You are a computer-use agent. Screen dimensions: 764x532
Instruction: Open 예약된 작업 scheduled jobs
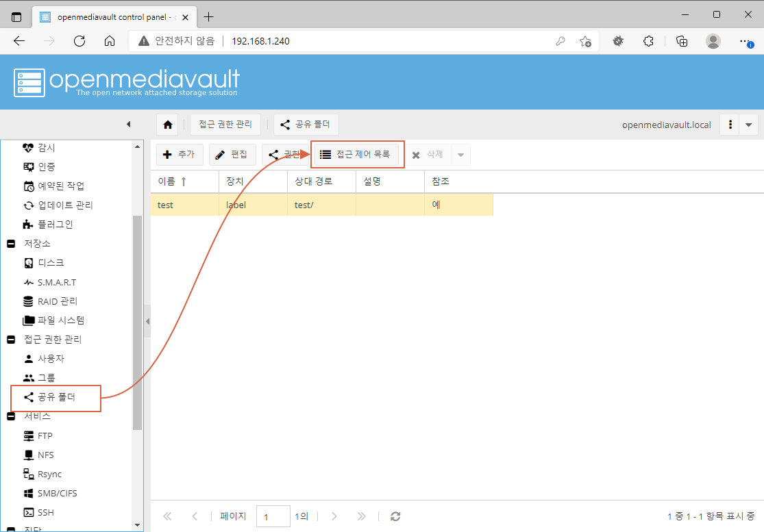click(53, 186)
